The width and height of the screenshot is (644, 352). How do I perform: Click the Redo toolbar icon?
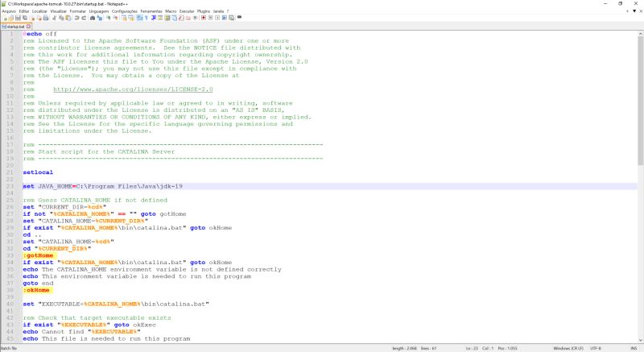[x=85, y=18]
